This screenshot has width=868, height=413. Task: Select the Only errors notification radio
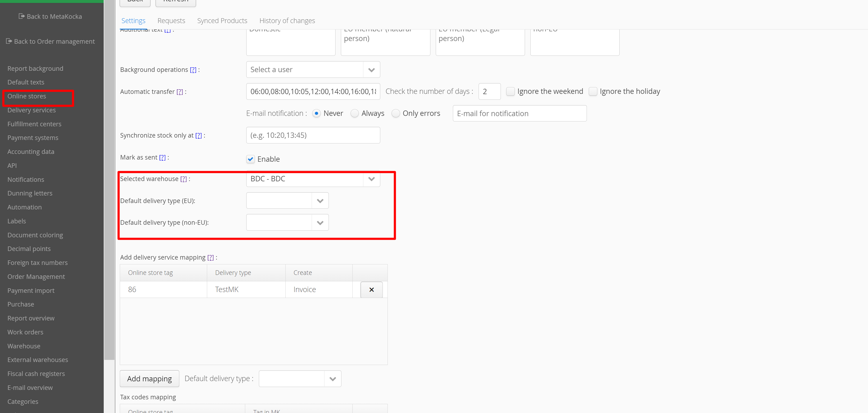(396, 113)
